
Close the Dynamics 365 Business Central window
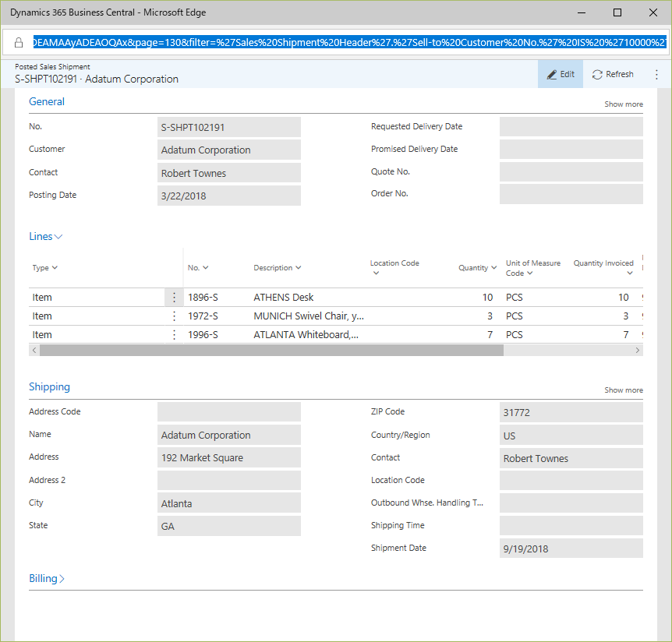point(653,12)
